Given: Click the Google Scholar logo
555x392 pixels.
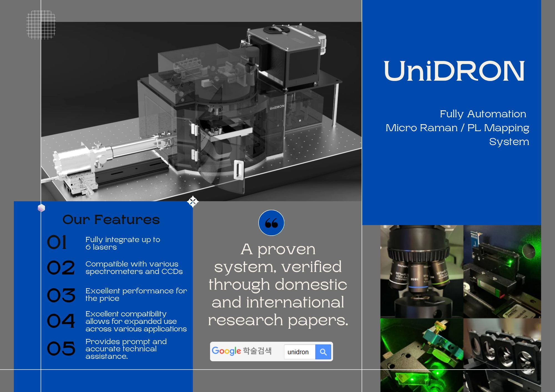Looking at the screenshot, I should [x=241, y=351].
